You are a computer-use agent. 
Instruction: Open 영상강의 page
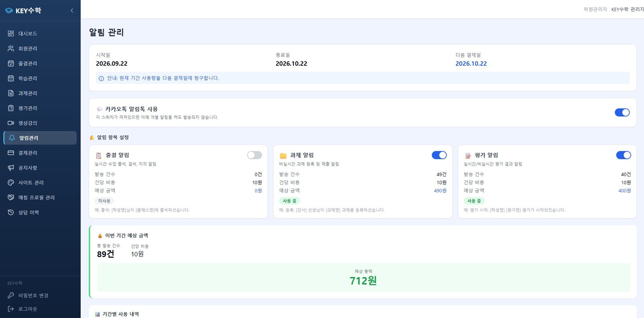coord(40,123)
